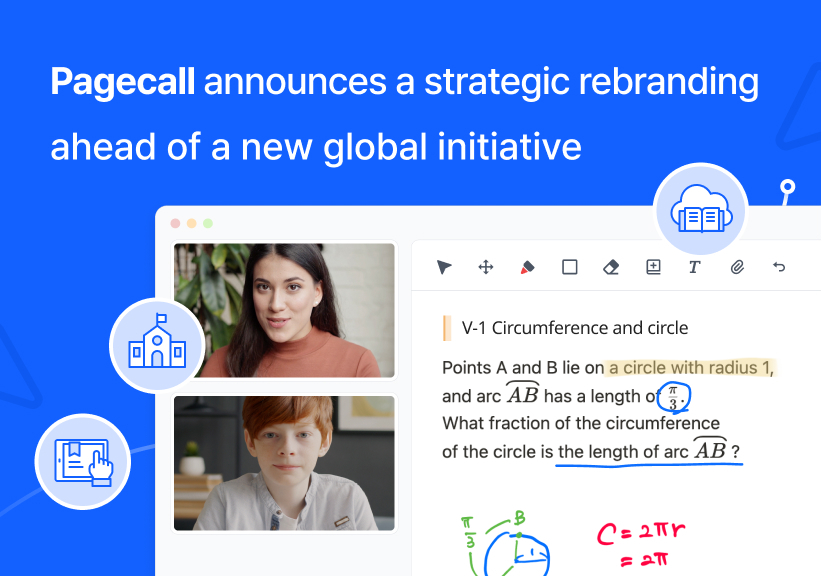Click the heading 'V-1 Circumference and circle'
Viewport: 822px width, 576px height.
click(x=575, y=328)
